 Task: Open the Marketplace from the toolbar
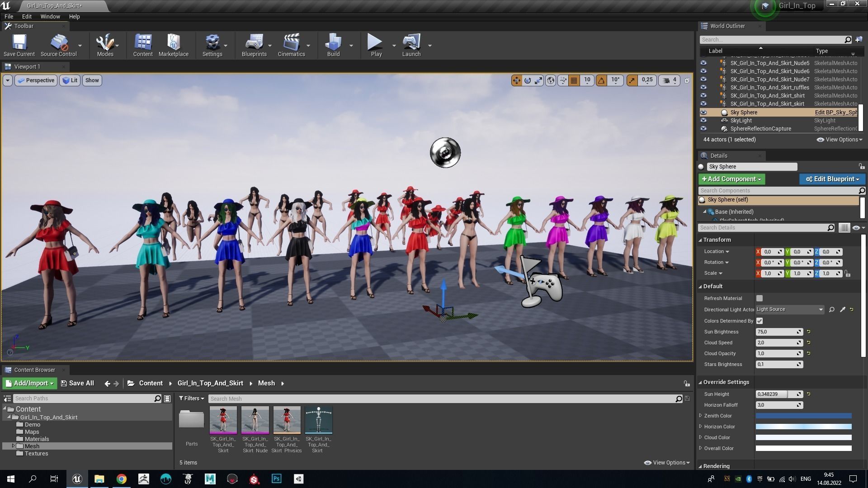pyautogui.click(x=174, y=45)
